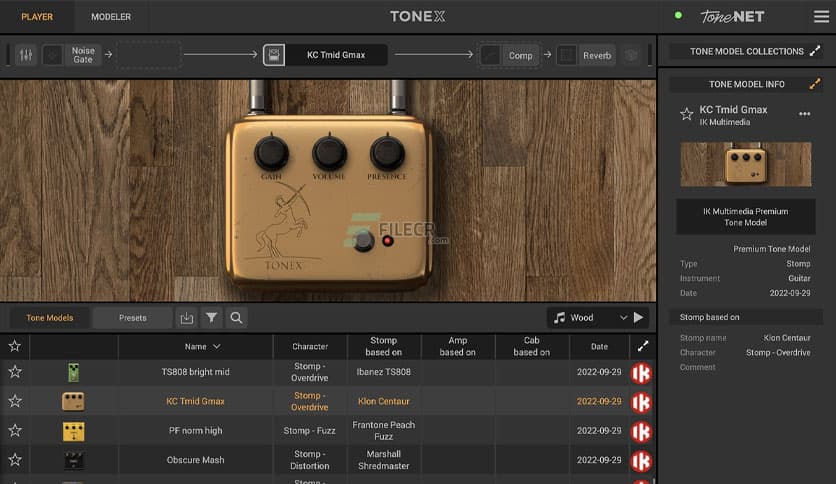Sort by the Name column chevron
This screenshot has height=484, width=836.
pyautogui.click(x=216, y=346)
